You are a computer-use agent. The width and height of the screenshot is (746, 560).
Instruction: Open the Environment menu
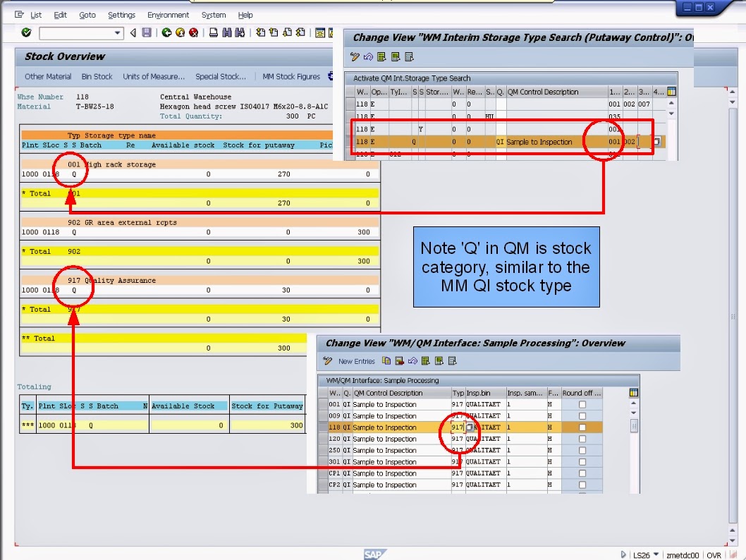[169, 15]
